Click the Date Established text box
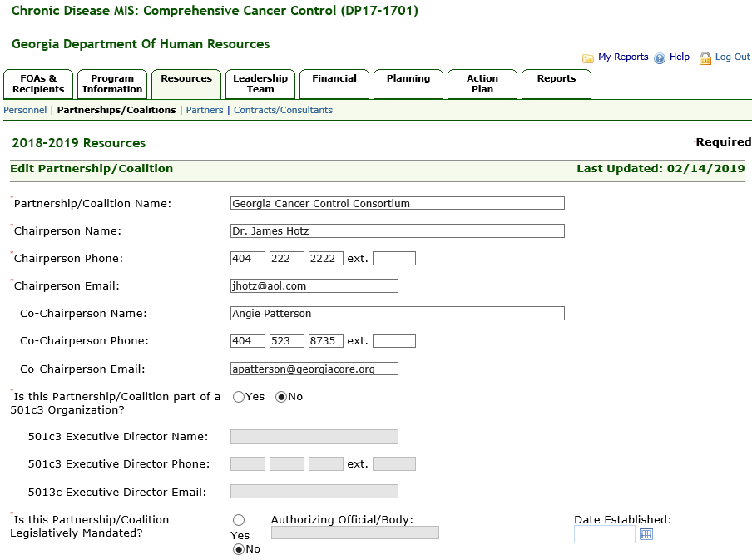 click(604, 534)
